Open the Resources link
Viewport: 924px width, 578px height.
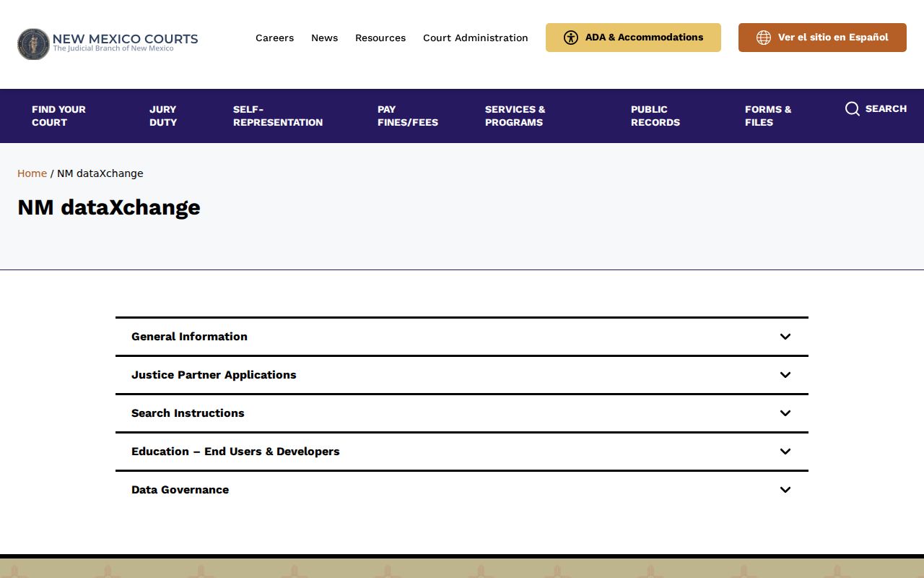pyautogui.click(x=380, y=38)
